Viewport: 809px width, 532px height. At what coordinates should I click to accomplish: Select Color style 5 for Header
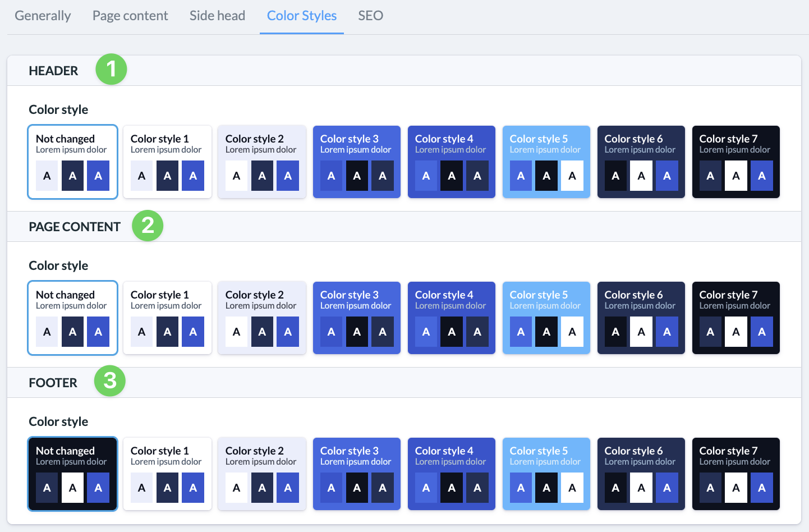(x=546, y=162)
